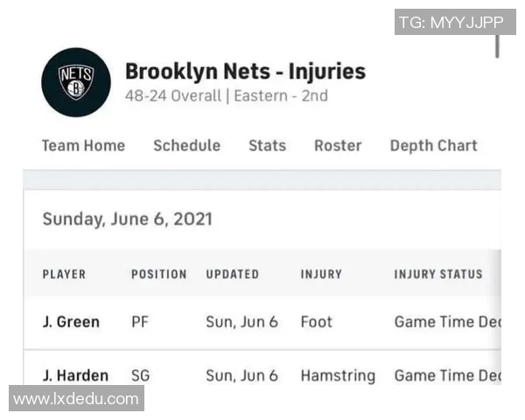Open the Stats tab

pyautogui.click(x=267, y=145)
